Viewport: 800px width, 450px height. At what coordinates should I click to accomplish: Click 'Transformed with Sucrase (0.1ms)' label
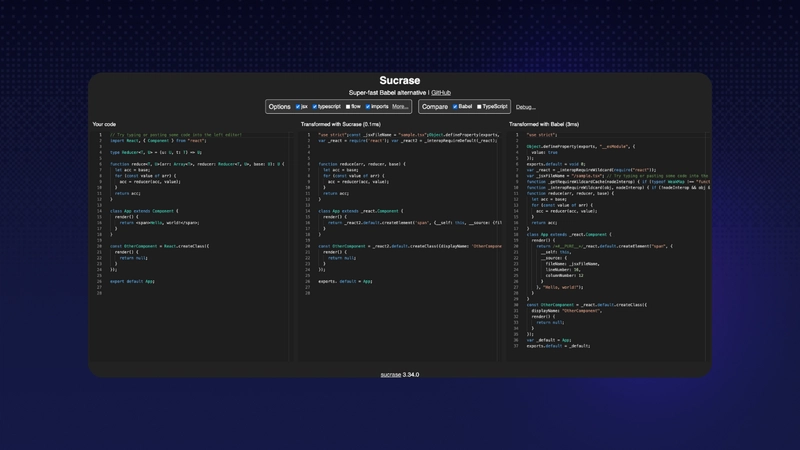coord(341,124)
